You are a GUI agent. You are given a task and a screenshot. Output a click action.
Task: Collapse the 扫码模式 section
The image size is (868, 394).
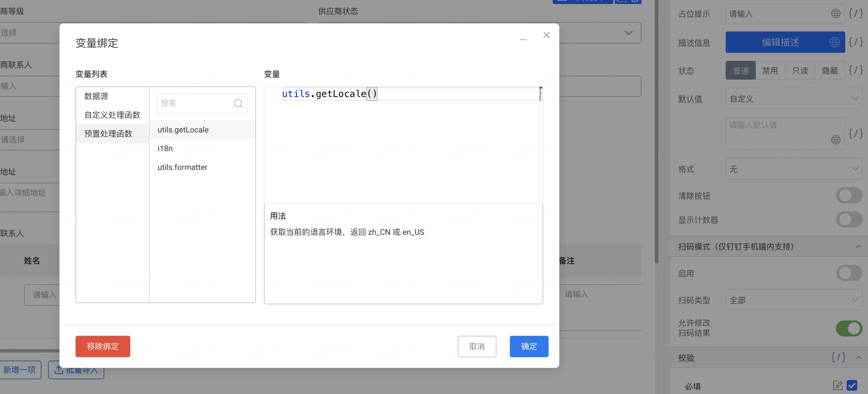click(858, 246)
